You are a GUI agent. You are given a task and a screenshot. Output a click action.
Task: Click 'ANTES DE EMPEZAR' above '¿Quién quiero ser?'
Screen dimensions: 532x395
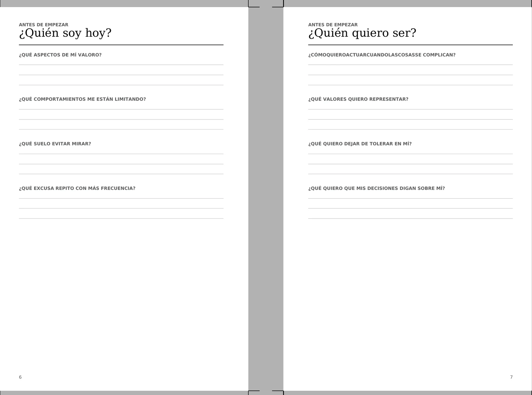pyautogui.click(x=333, y=25)
